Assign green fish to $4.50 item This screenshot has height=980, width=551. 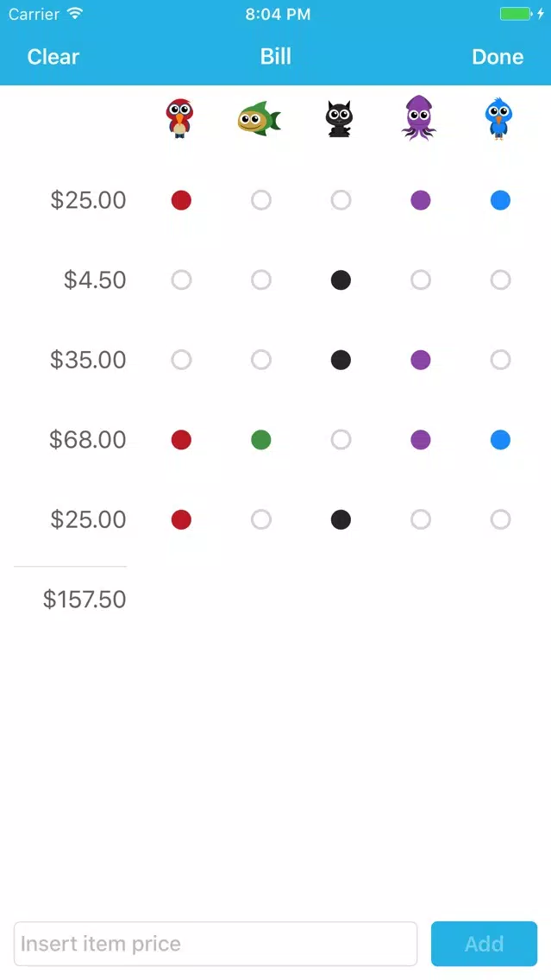pos(261,280)
